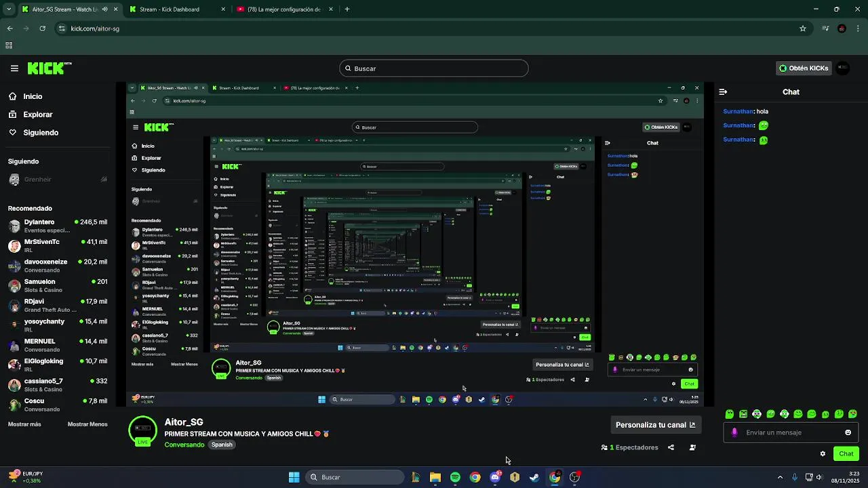The height and width of the screenshot is (488, 868).
Task: Click the green Chat send button
Action: click(846, 453)
